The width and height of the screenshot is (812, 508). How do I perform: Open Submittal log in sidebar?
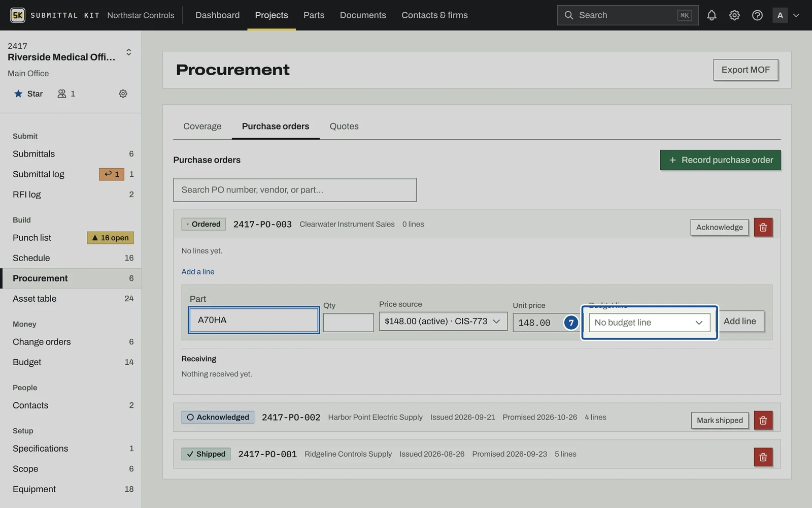click(x=71, y=174)
